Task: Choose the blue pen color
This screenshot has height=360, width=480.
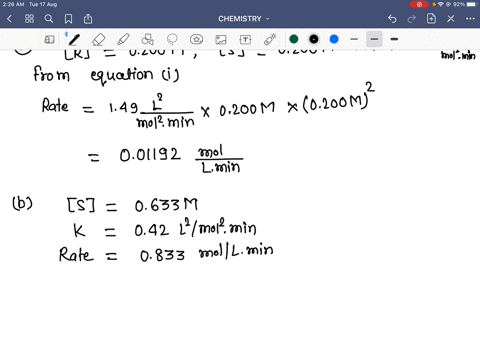Action: click(334, 39)
